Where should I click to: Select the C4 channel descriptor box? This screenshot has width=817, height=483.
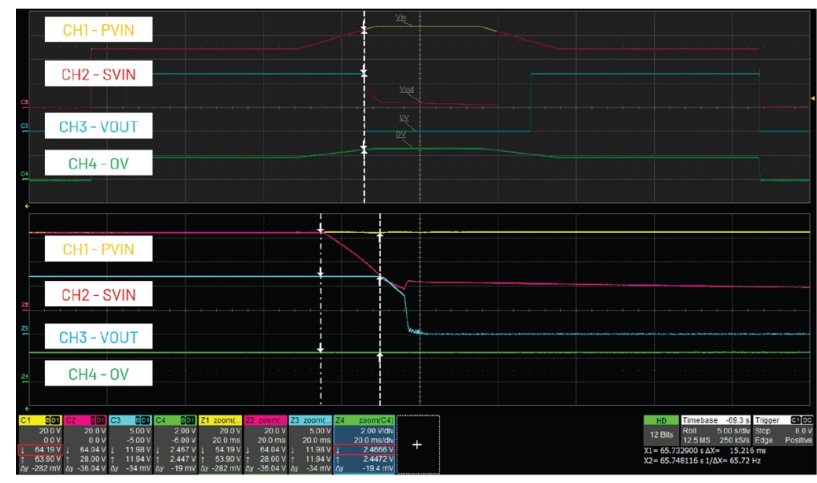(x=176, y=439)
